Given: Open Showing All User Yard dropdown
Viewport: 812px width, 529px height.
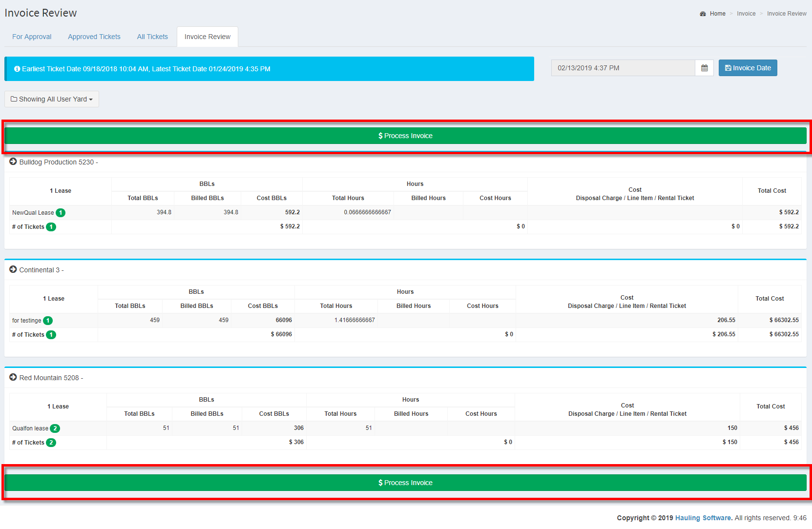Looking at the screenshot, I should [x=52, y=99].
